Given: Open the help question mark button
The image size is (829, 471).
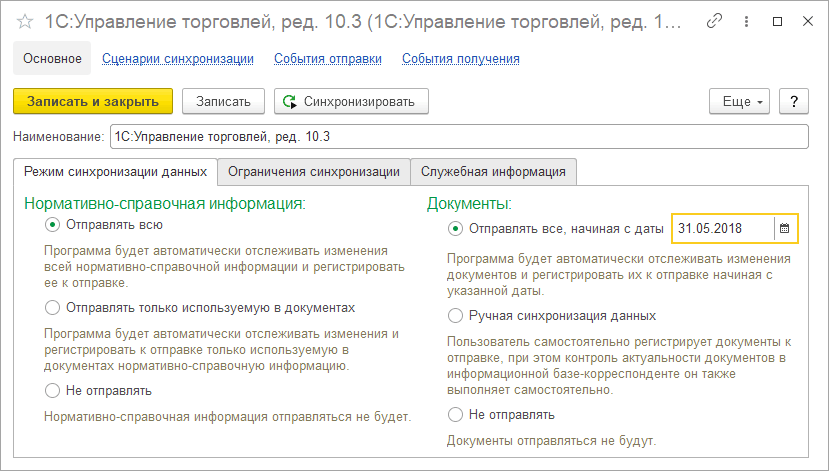Looking at the screenshot, I should coord(794,101).
